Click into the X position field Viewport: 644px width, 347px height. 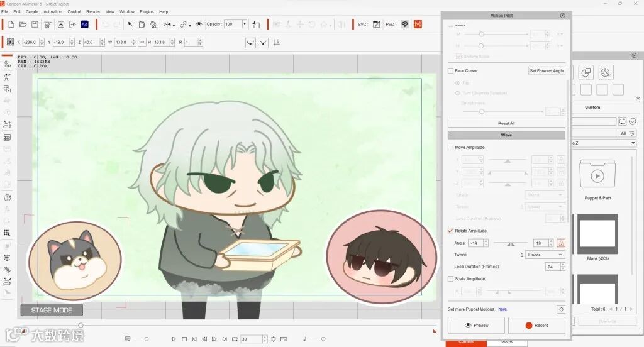(30, 42)
